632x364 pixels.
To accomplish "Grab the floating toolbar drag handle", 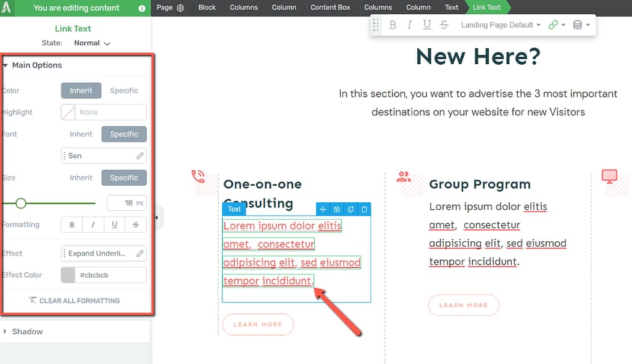I will [x=376, y=25].
